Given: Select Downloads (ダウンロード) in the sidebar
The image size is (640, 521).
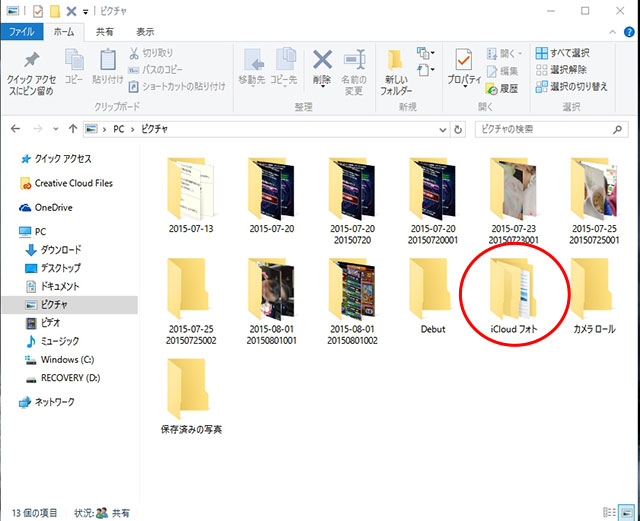Looking at the screenshot, I should (x=53, y=250).
